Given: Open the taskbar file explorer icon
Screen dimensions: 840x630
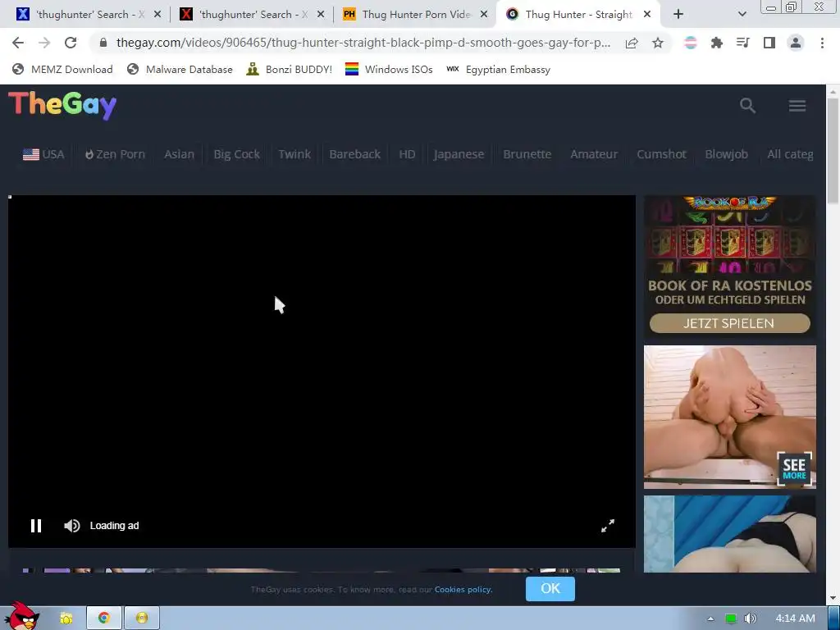Looking at the screenshot, I should (x=66, y=619).
